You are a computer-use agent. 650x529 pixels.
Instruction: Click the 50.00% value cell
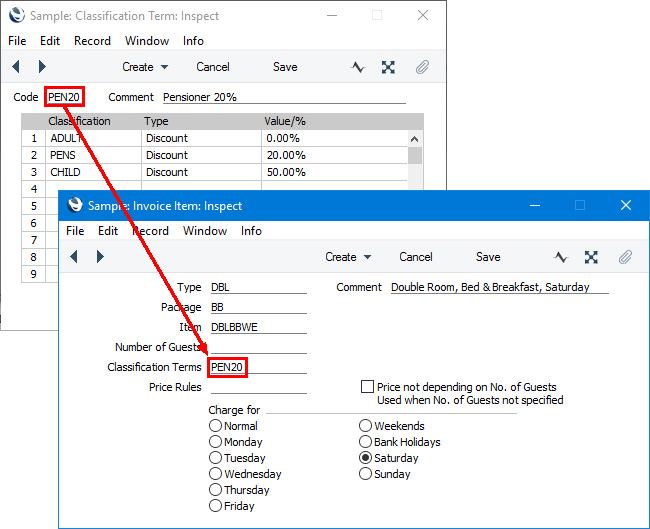334,172
